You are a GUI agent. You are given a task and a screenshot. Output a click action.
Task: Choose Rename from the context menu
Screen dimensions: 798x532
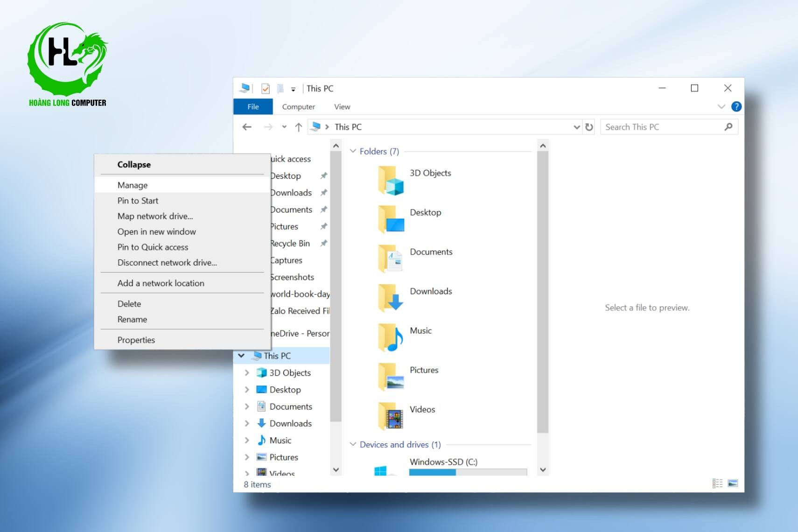click(x=182, y=319)
